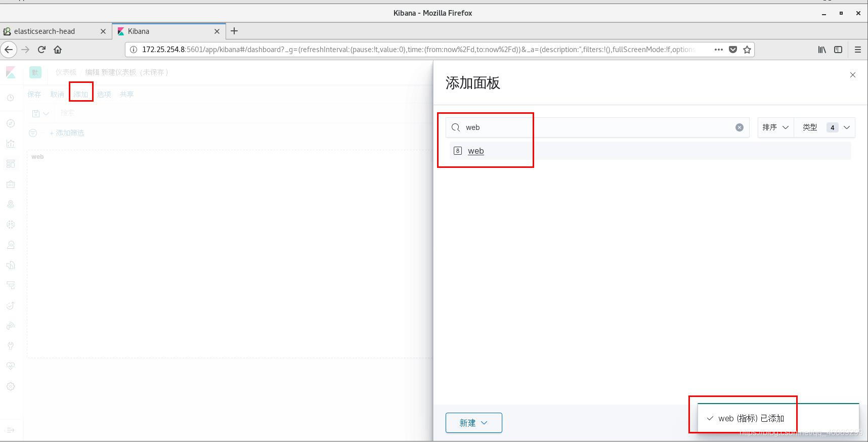The width and height of the screenshot is (868, 442).
Task: Go to 仪表板 breadcrumb
Action: (x=66, y=72)
